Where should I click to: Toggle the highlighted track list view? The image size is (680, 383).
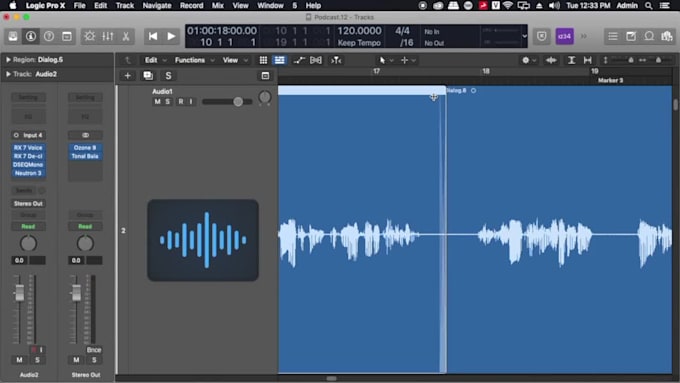click(280, 60)
